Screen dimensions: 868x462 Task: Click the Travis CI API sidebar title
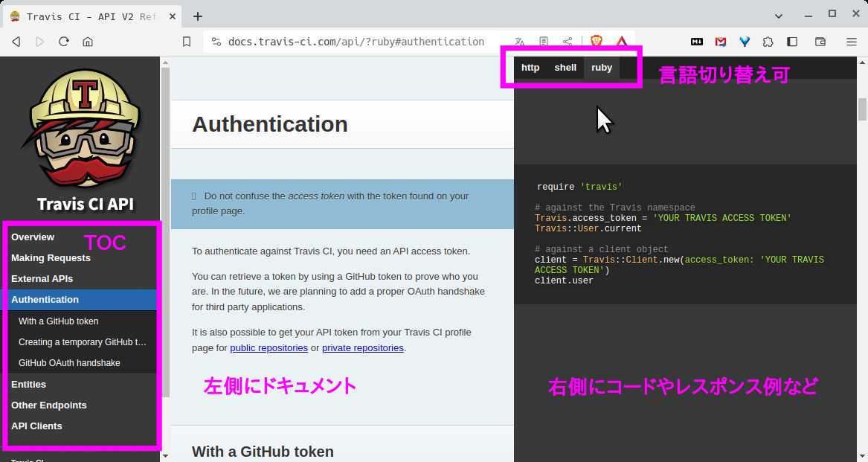coord(86,205)
